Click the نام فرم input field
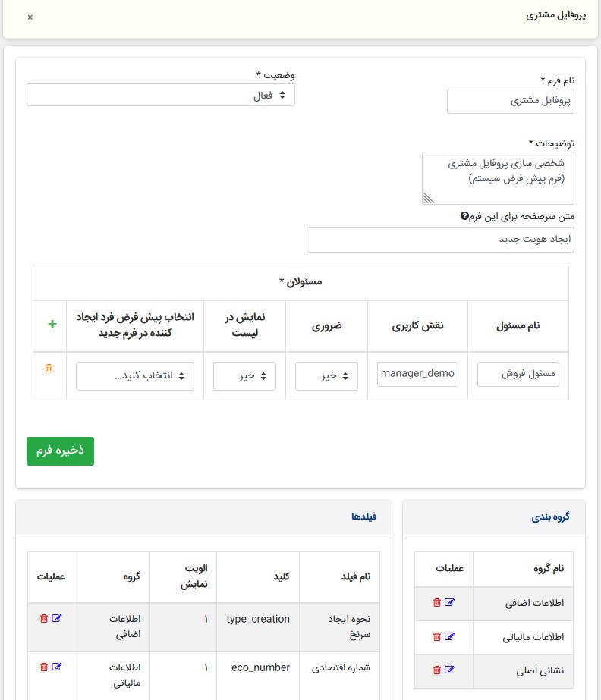 point(510,101)
